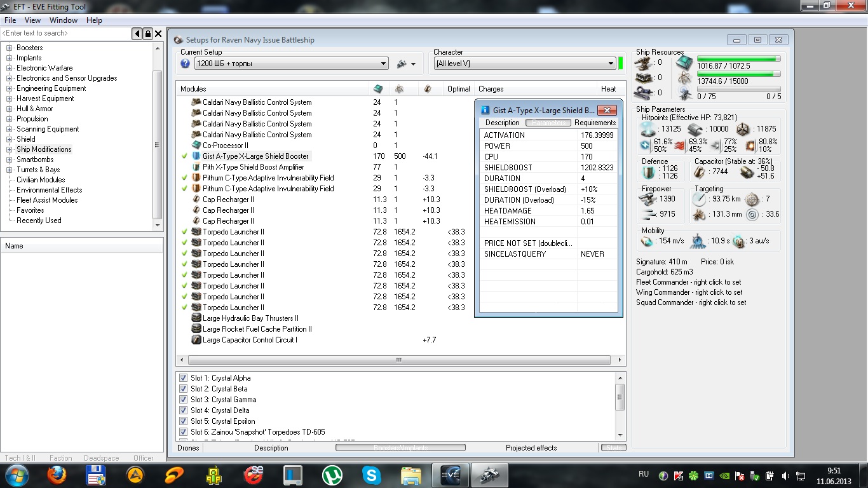Open the File menu
Image resolution: width=868 pixels, height=488 pixels.
[10, 20]
